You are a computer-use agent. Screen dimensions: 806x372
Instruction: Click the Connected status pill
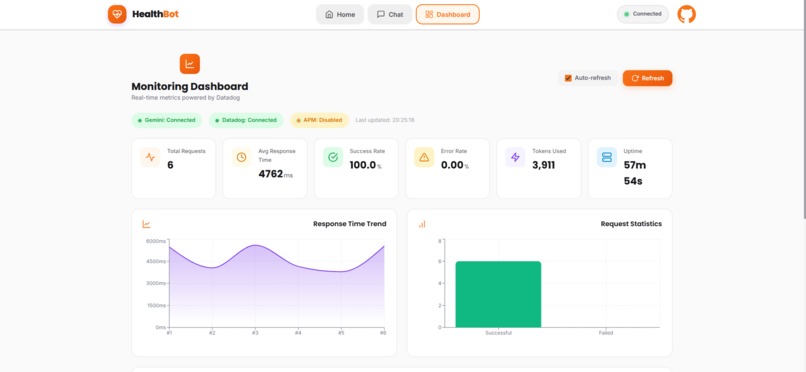coord(643,14)
